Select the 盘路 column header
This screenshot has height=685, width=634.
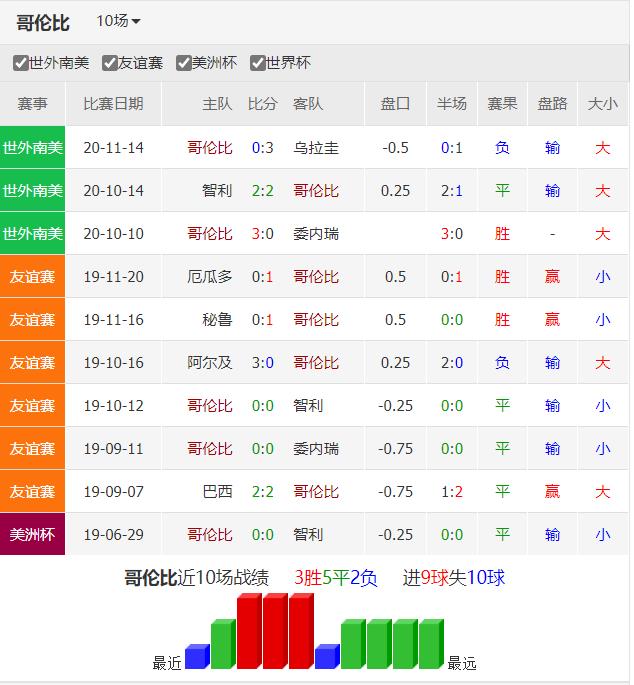(552, 104)
